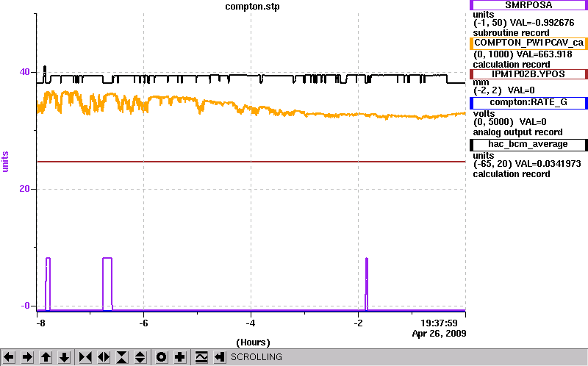Click the (-2, 2) VAL=0 range text

click(504, 90)
